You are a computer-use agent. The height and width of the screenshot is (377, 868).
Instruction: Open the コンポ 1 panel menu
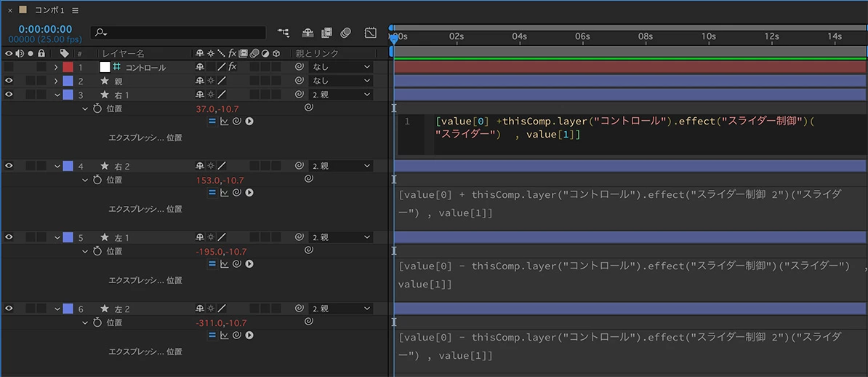point(76,10)
